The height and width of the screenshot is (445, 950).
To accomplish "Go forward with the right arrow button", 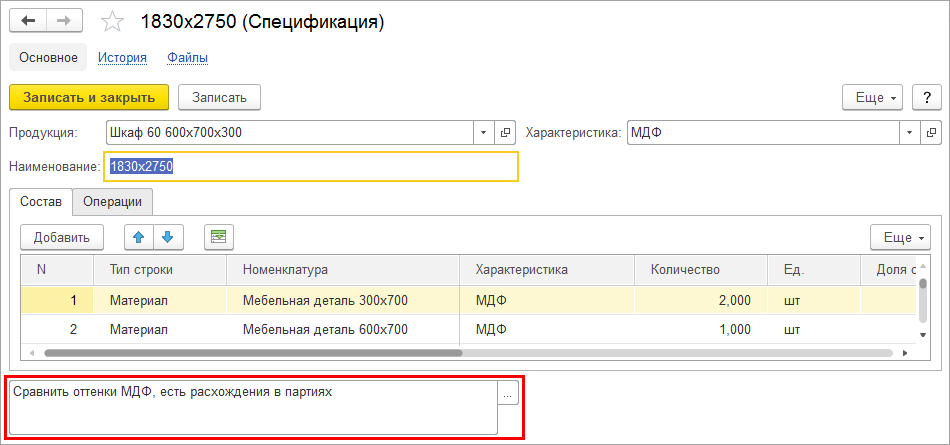I will [x=65, y=21].
